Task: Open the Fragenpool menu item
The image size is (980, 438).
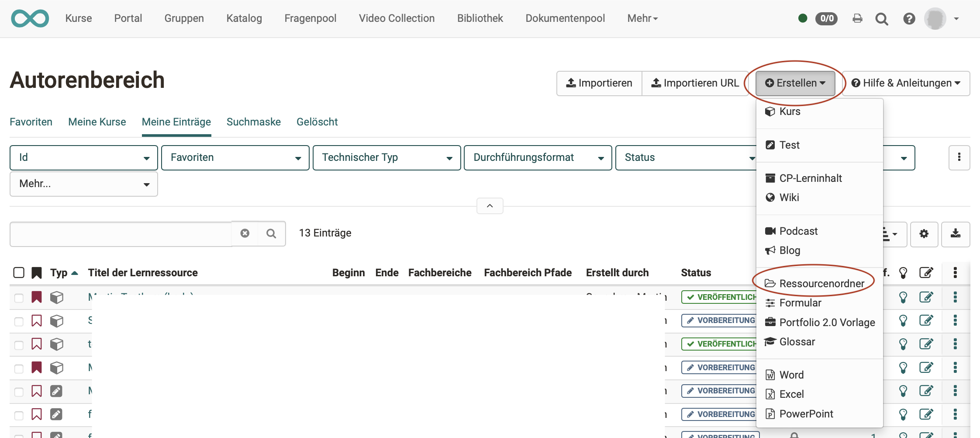Action: point(310,18)
